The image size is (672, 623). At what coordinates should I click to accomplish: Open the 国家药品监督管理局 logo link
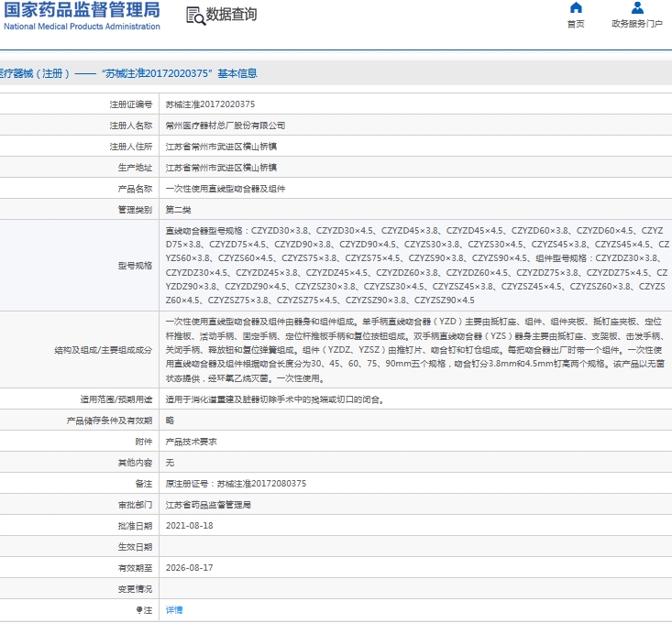(x=82, y=16)
